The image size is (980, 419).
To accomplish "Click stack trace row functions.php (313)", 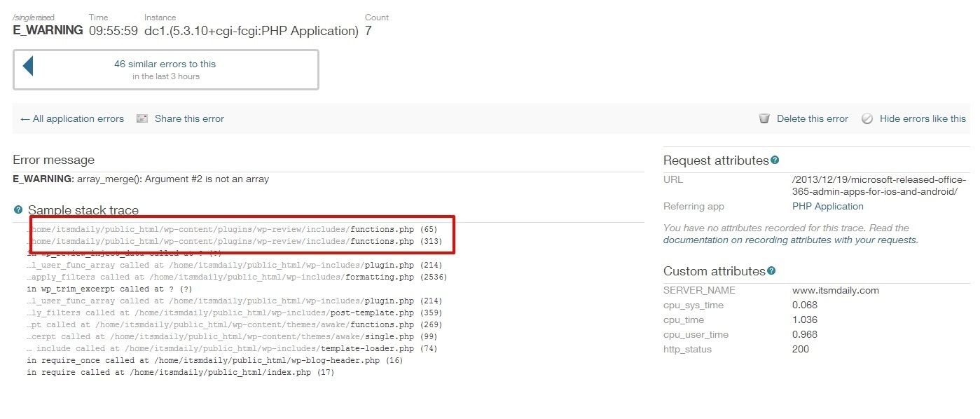I will [234, 241].
